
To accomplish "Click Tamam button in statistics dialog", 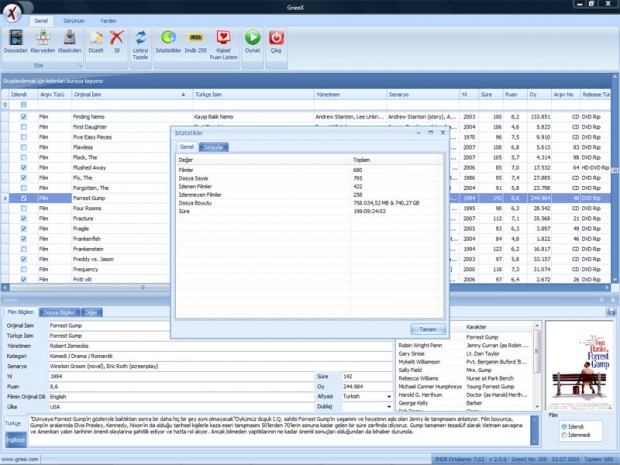I will 428,329.
